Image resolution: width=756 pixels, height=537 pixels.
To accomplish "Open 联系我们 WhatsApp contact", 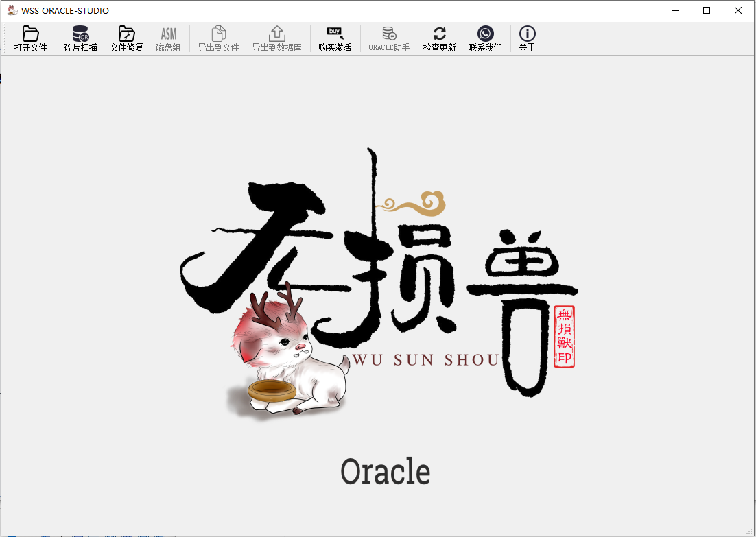I will point(485,38).
